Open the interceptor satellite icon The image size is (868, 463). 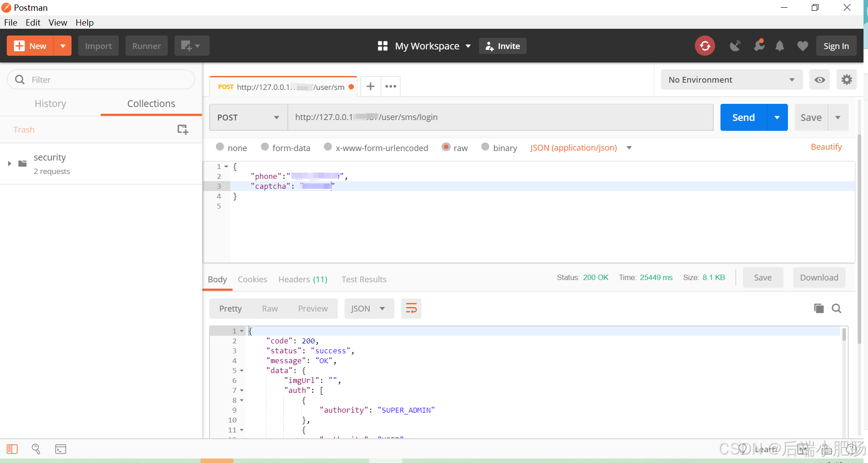[x=735, y=46]
